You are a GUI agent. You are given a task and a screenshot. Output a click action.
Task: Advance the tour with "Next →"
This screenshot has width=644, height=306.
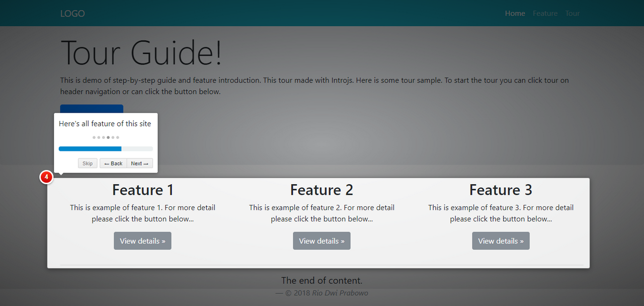(139, 163)
